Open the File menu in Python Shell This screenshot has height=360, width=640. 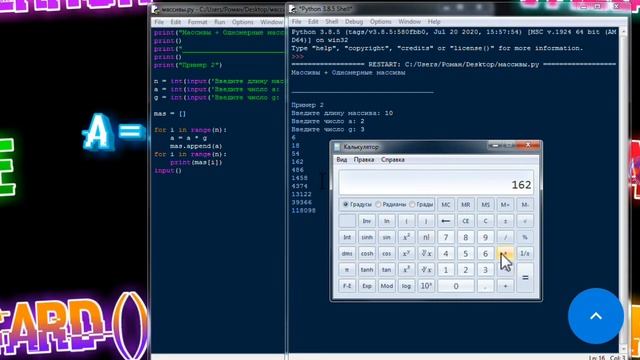(297, 22)
